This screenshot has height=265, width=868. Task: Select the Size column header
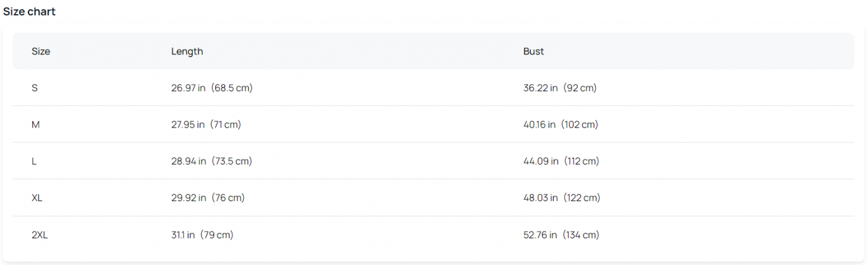[x=41, y=51]
